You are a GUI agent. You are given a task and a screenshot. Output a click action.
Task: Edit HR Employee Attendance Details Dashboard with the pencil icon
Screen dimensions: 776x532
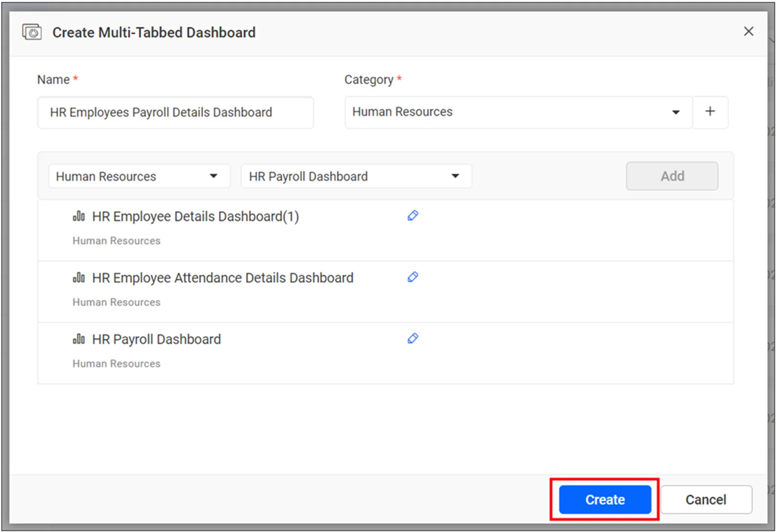coord(412,277)
